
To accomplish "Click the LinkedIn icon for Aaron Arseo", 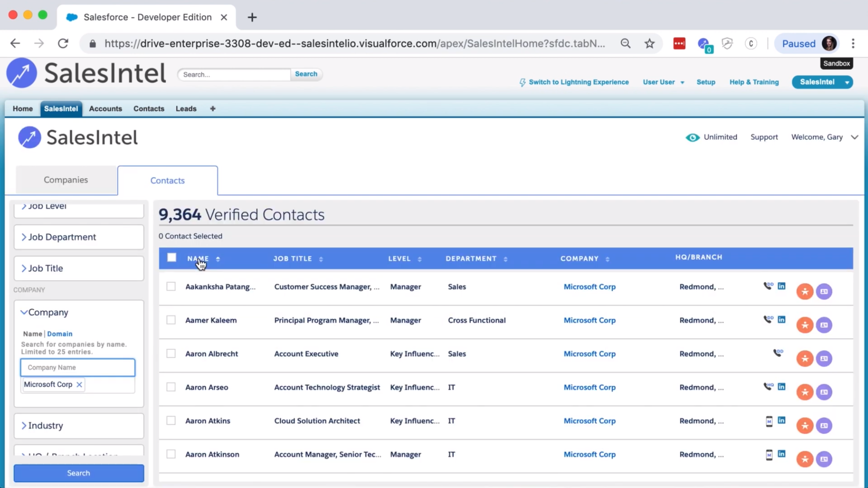I will [x=781, y=387].
